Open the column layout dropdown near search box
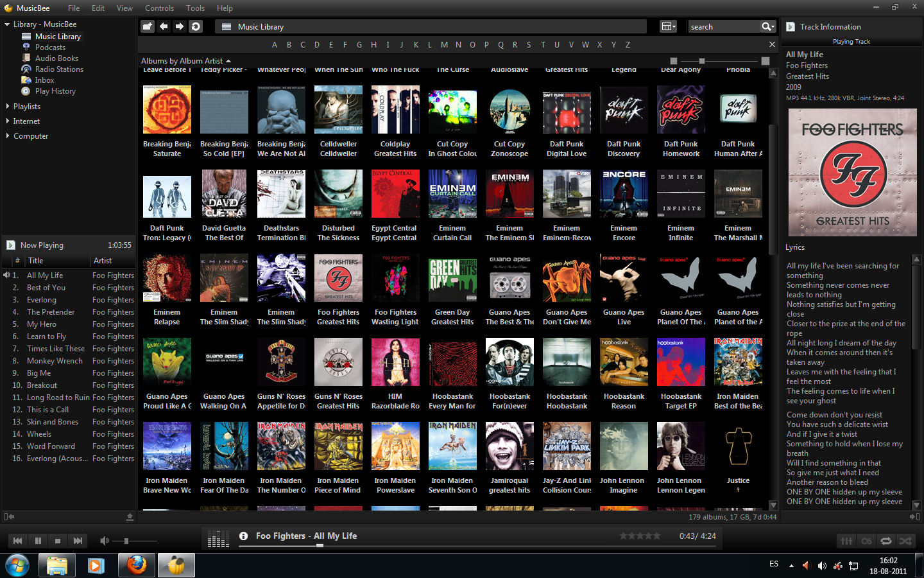The height and width of the screenshot is (578, 924). [668, 26]
